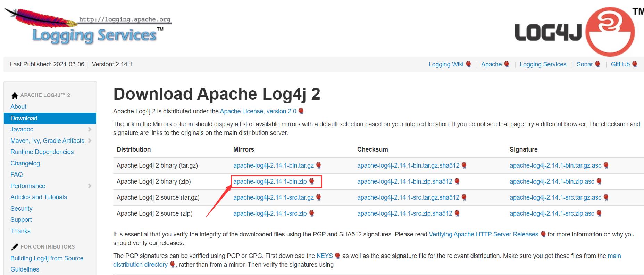
Task: Click external-link icon after Logging Wiki
Action: click(x=468, y=64)
